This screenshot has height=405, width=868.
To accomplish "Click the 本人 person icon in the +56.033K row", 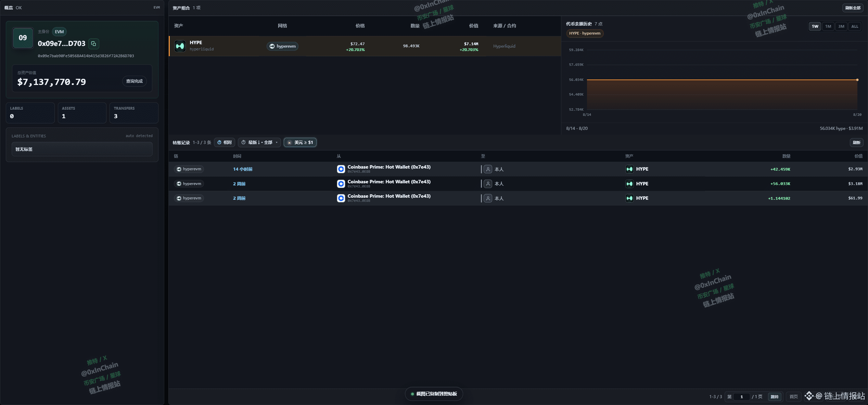I will [488, 184].
